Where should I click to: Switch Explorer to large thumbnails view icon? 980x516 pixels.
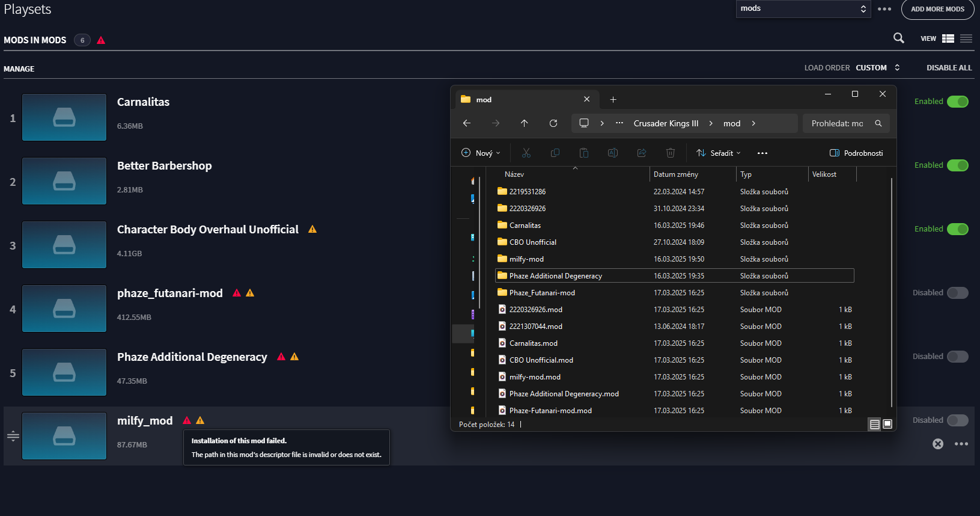click(x=887, y=425)
